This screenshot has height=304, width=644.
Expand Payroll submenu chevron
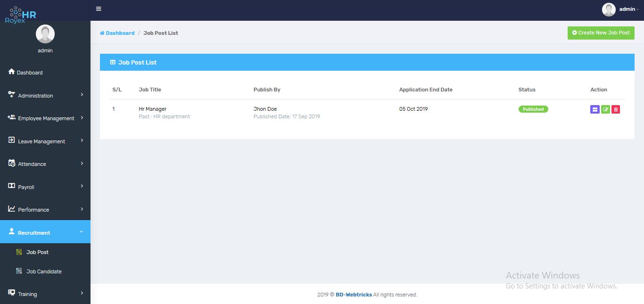82,186
